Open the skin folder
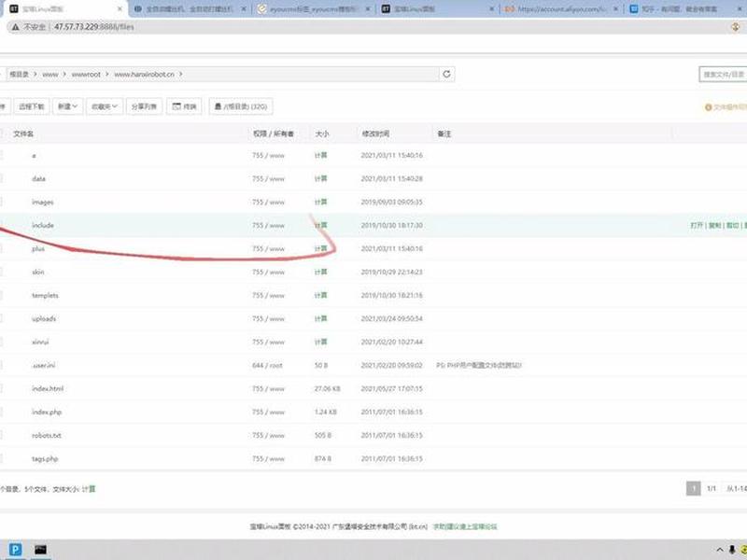 (38, 272)
